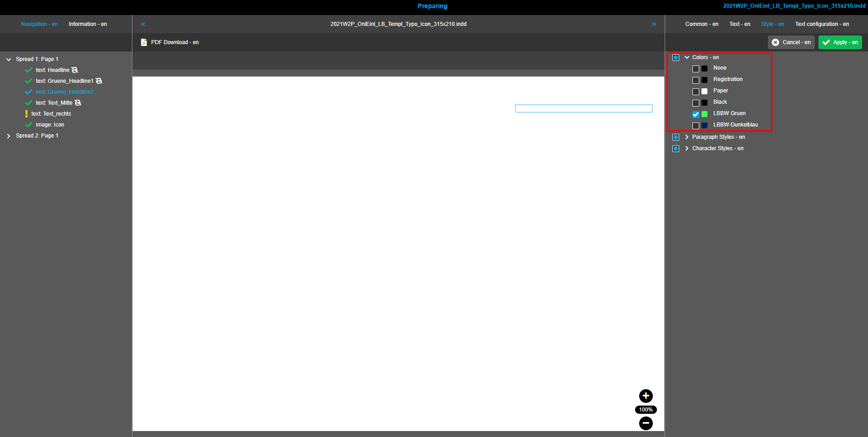Viewport: 868px width, 437px height.
Task: Switch to the Text configuration tab
Action: pos(822,24)
